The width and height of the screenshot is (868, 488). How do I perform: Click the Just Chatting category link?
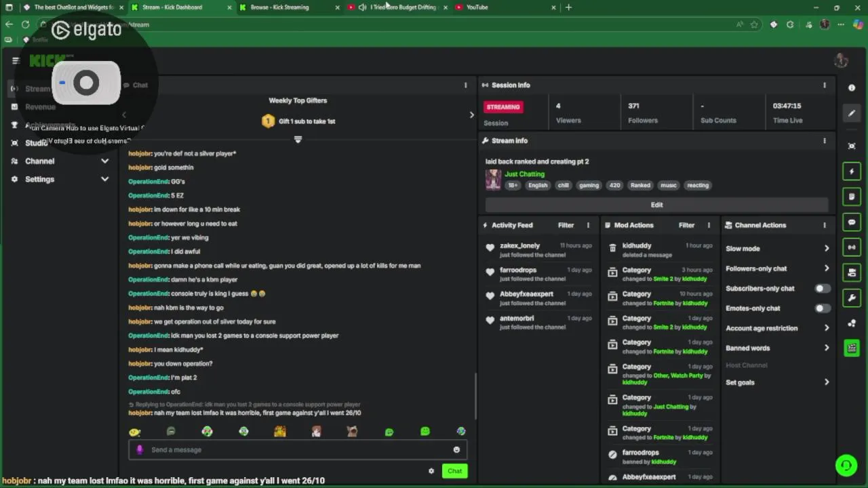coord(524,174)
